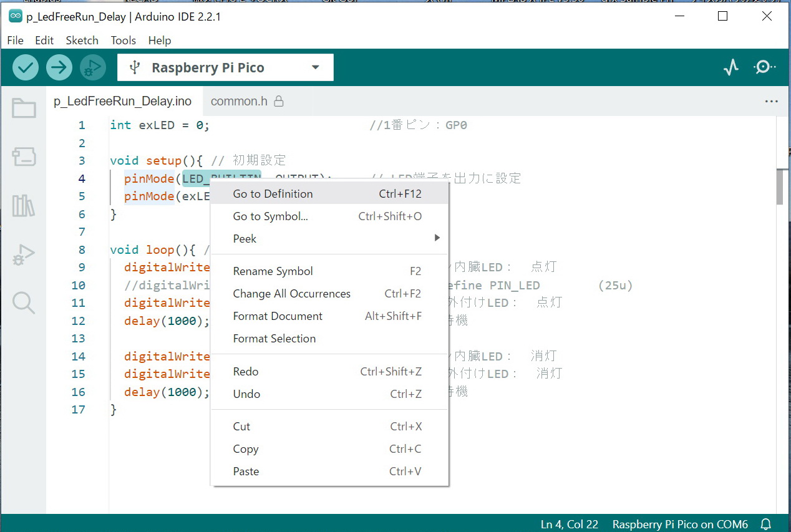The width and height of the screenshot is (791, 532).
Task: Click the notifications bell in status bar
Action: [x=766, y=524]
